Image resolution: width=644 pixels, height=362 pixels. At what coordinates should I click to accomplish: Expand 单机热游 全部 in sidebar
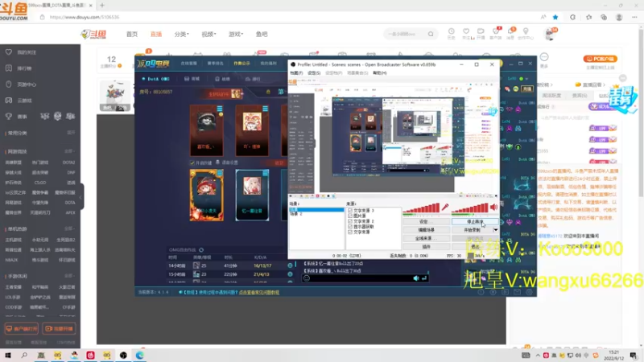[71, 228]
